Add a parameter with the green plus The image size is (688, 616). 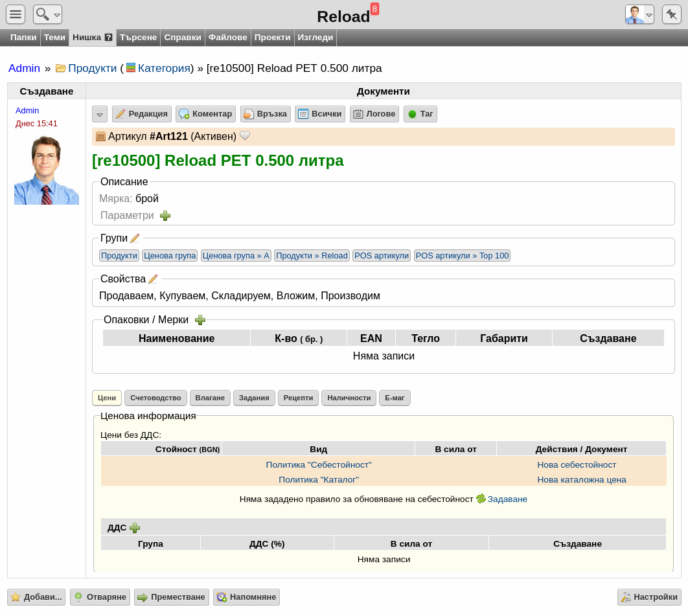(x=165, y=216)
